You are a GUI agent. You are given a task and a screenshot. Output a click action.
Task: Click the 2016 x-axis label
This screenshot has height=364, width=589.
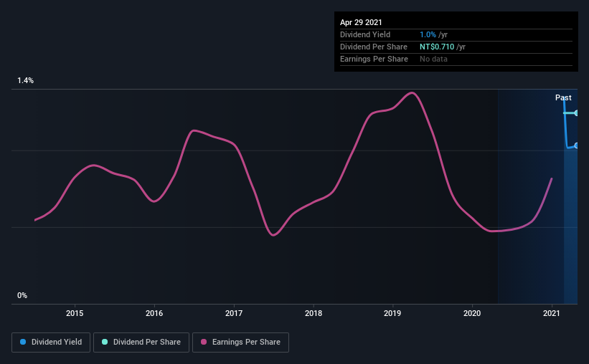point(154,313)
